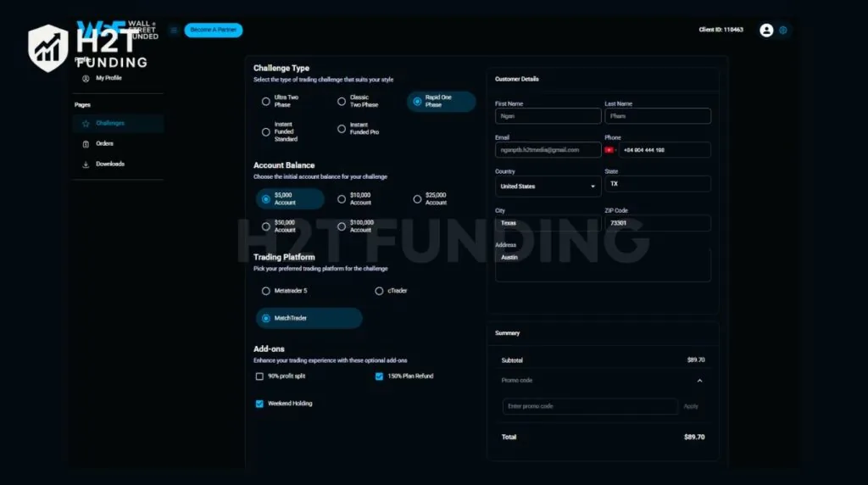The height and width of the screenshot is (485, 868).
Task: Choose Classic Two Phase challenge type
Action: (x=342, y=101)
